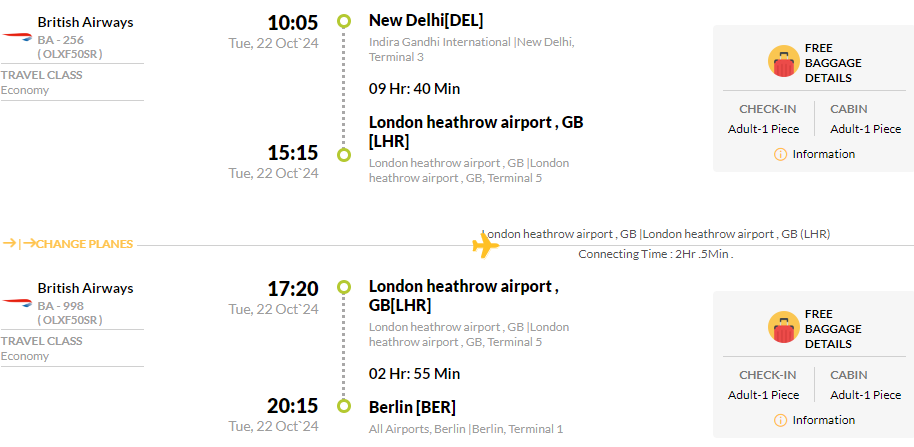Click the red suitcase icon in second baggage card
Image resolution: width=914 pixels, height=447 pixels.
click(783, 327)
